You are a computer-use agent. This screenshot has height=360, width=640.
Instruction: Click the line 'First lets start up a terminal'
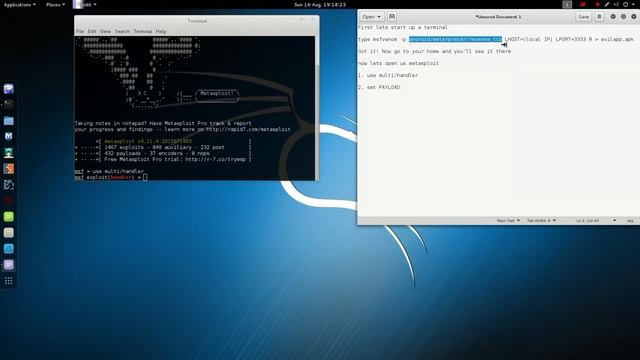[402, 27]
